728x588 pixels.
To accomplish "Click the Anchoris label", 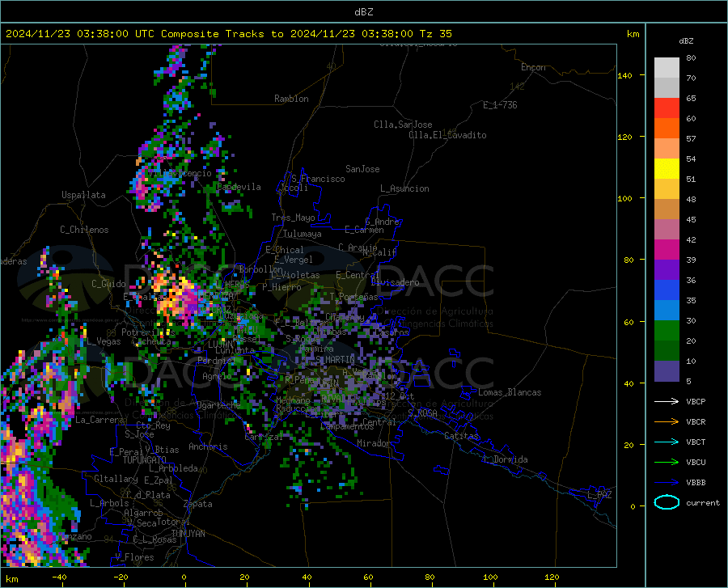I will click(208, 446).
